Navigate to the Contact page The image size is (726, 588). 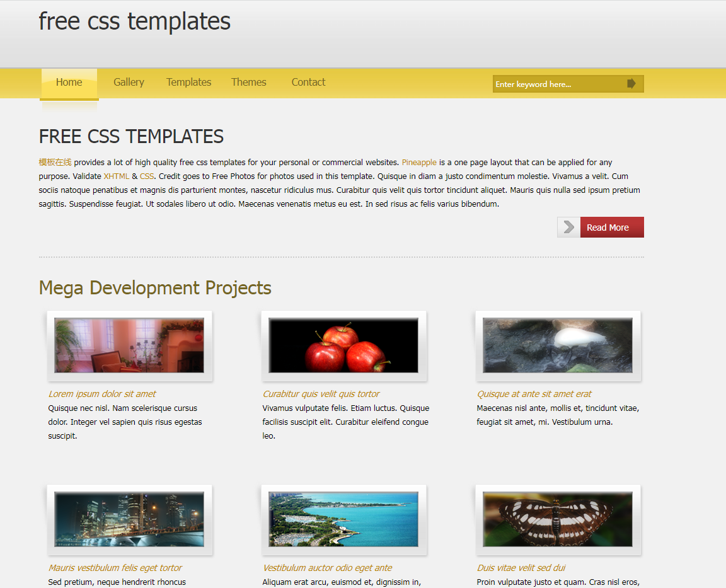[x=308, y=83]
